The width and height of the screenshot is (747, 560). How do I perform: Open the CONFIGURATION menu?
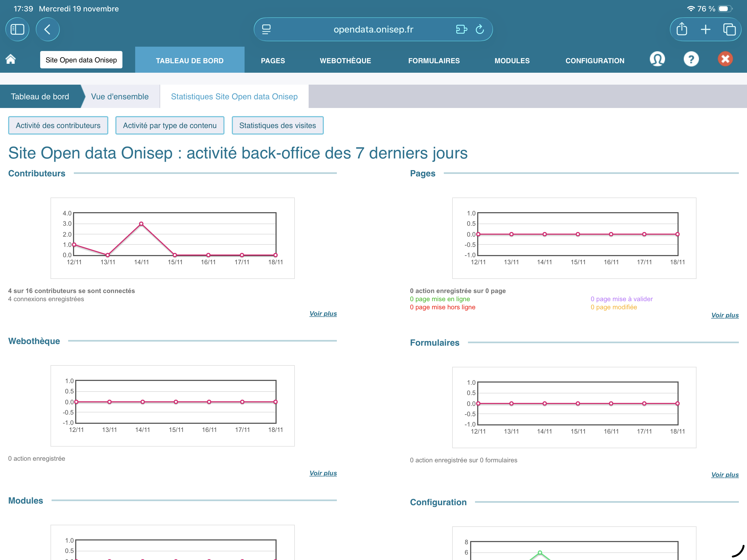point(595,61)
